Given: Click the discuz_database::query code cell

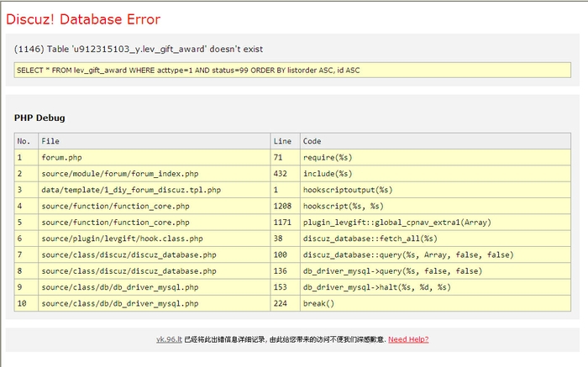Looking at the screenshot, I should click(435, 255).
